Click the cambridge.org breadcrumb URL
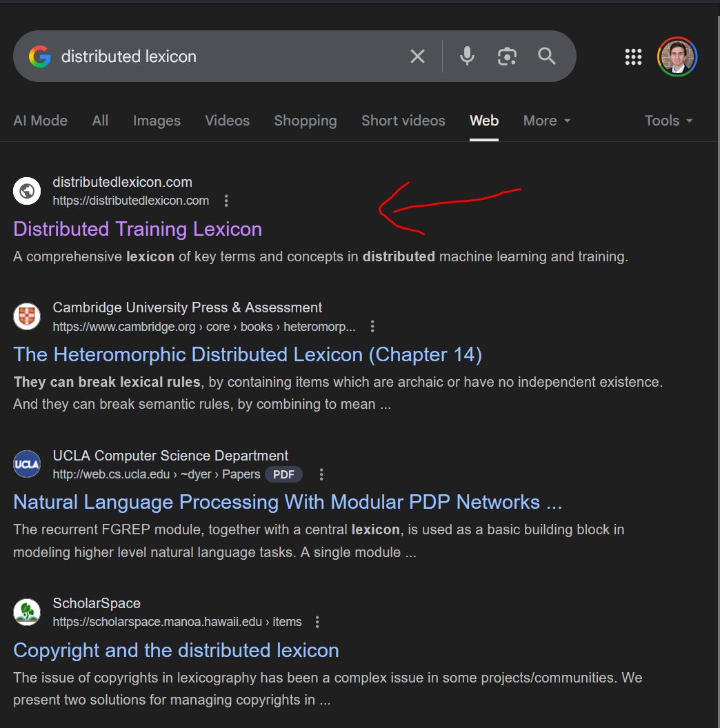The height and width of the screenshot is (728, 720). point(204,326)
